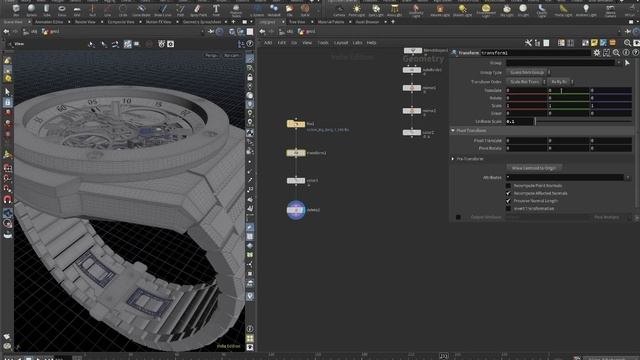The height and width of the screenshot is (360, 640).
Task: Select the Tube shelf tool
Action: (47, 10)
